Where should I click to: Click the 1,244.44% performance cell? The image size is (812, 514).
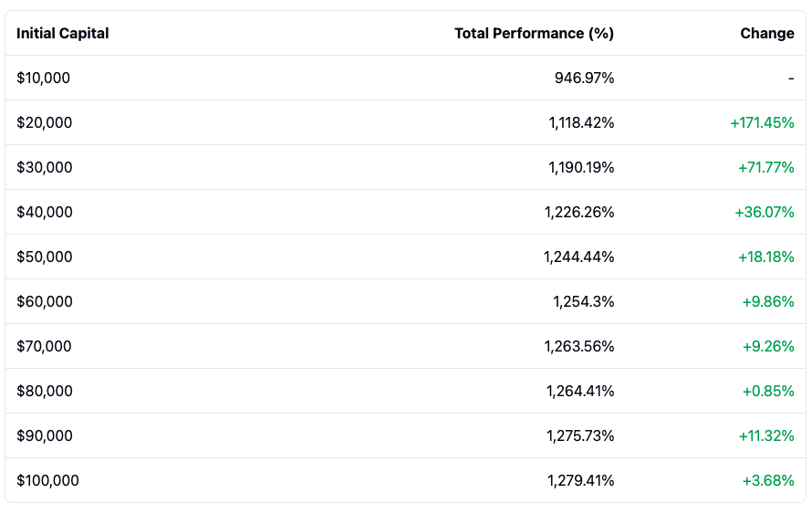pos(578,257)
